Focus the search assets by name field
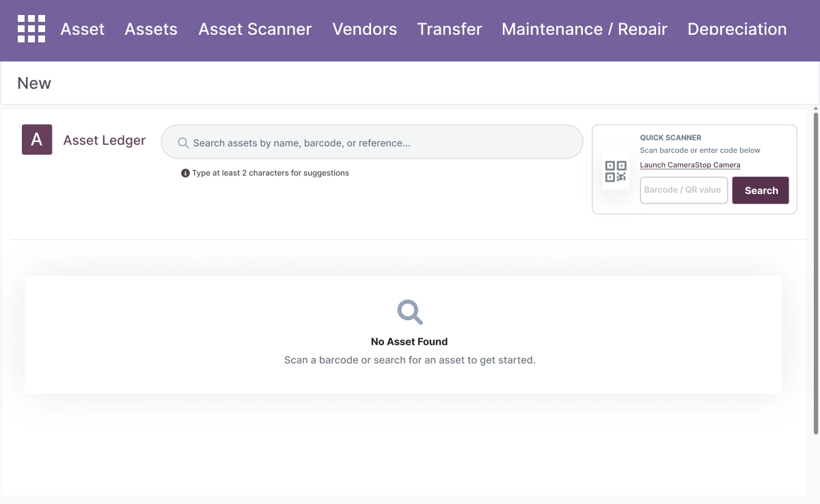 tap(372, 142)
